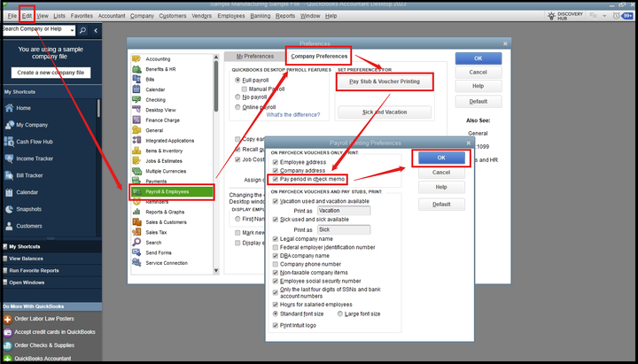Select Items & Inventory preference icon

(x=136, y=151)
